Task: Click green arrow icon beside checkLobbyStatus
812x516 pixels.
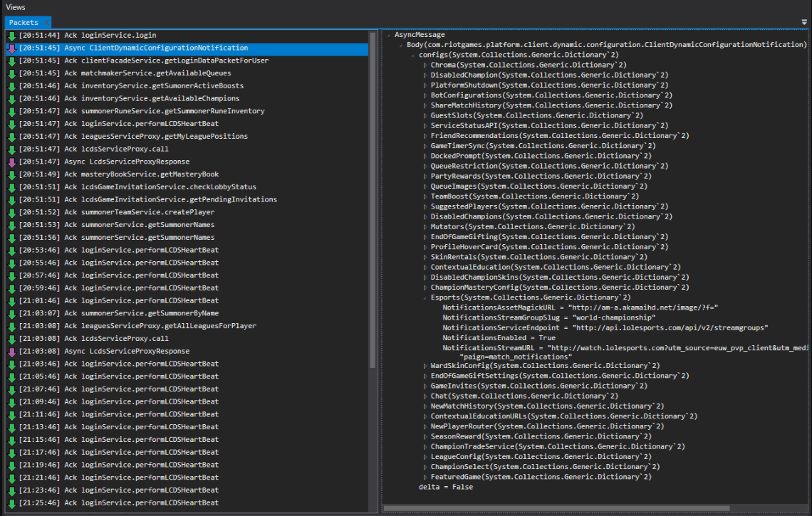Action: [12, 187]
